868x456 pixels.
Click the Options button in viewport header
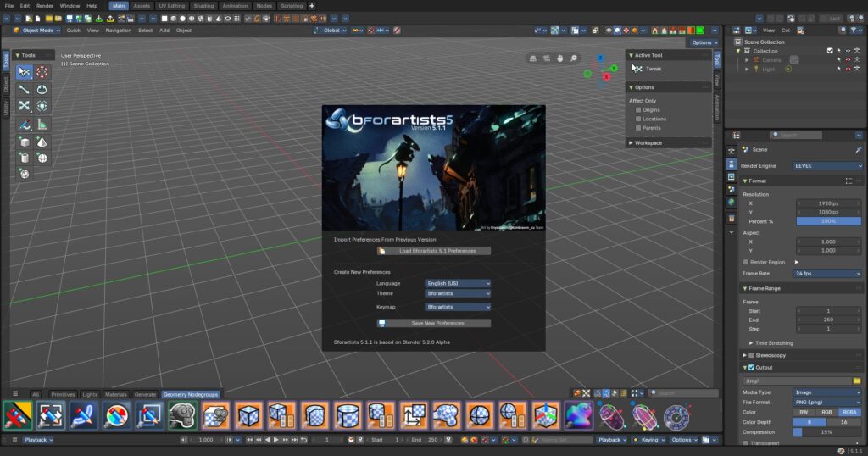(x=704, y=42)
